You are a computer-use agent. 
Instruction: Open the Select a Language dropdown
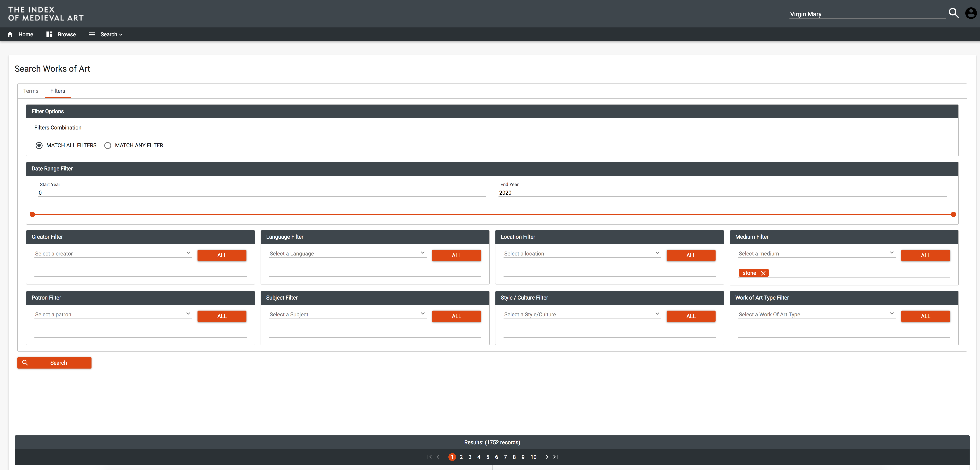(348, 253)
